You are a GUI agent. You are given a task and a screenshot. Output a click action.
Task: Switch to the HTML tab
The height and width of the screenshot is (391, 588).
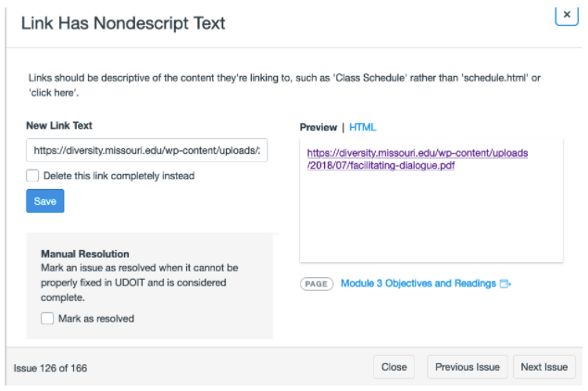click(363, 127)
